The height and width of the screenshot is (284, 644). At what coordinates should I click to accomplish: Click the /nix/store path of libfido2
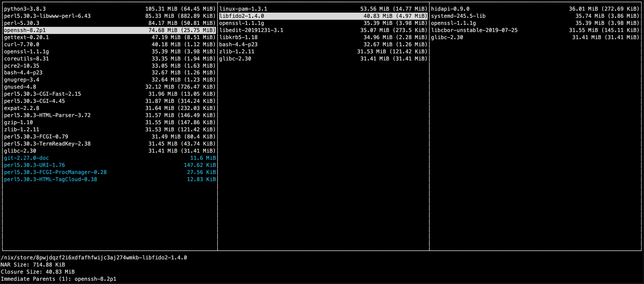tap(94, 257)
